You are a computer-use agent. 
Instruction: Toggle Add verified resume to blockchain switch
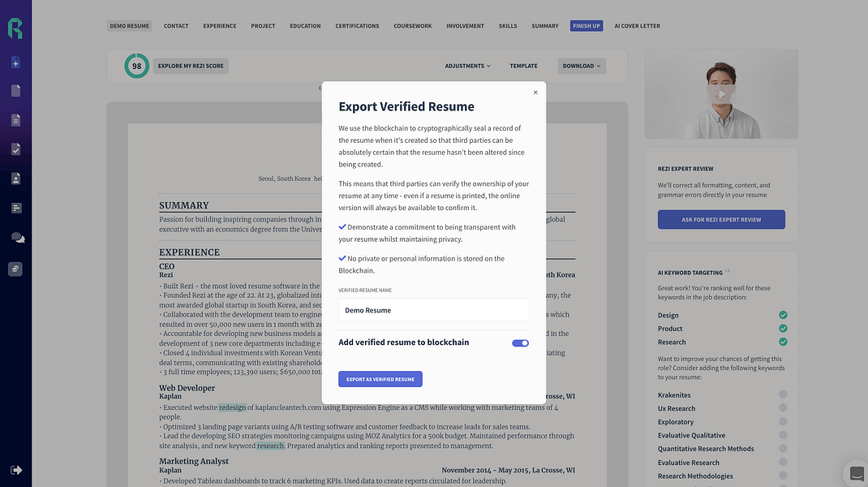pyautogui.click(x=520, y=343)
